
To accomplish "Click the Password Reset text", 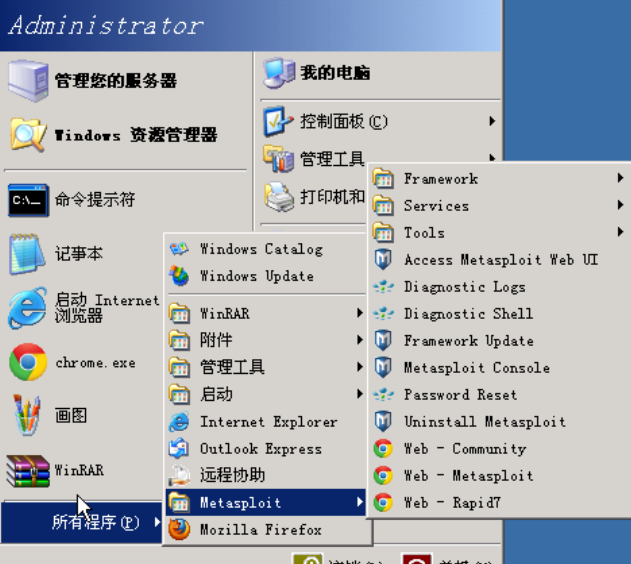I will (x=461, y=395).
